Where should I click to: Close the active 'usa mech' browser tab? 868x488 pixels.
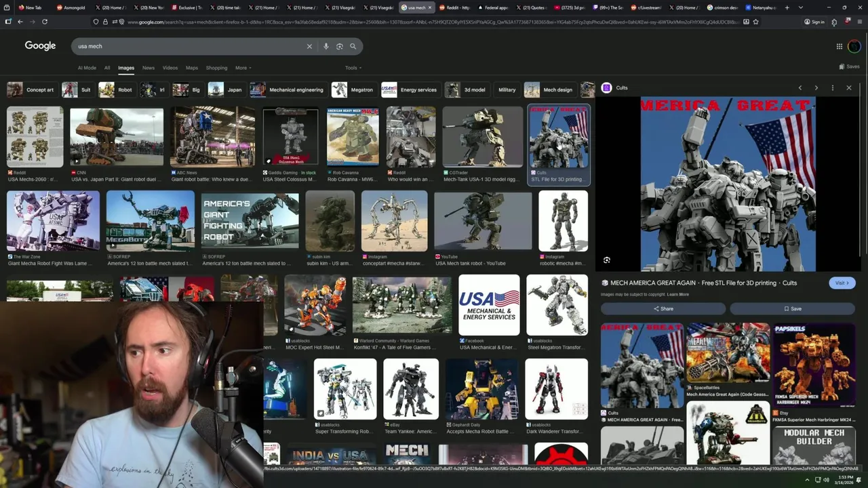tap(429, 7)
